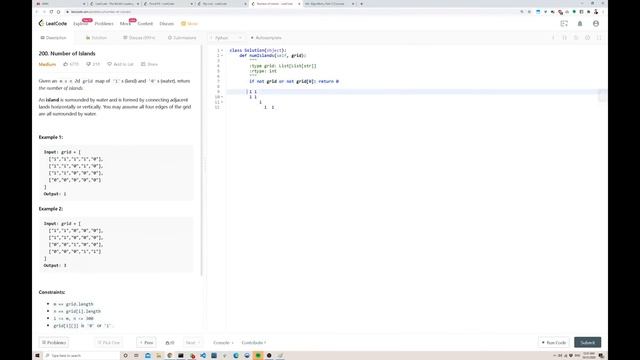
Task: Click the '200. Number of Islands' title
Action: point(67,53)
